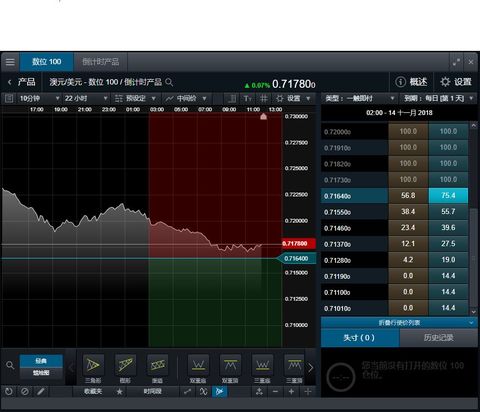The width and height of the screenshot is (480, 412).
Task: Select the trend line drawing icon
Action: 187,391
